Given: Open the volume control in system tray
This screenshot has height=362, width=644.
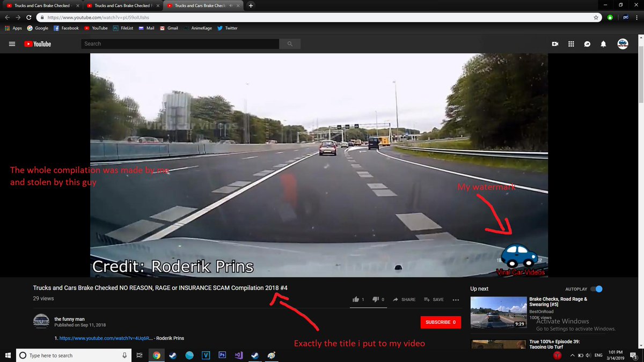Looking at the screenshot, I should 589,355.
